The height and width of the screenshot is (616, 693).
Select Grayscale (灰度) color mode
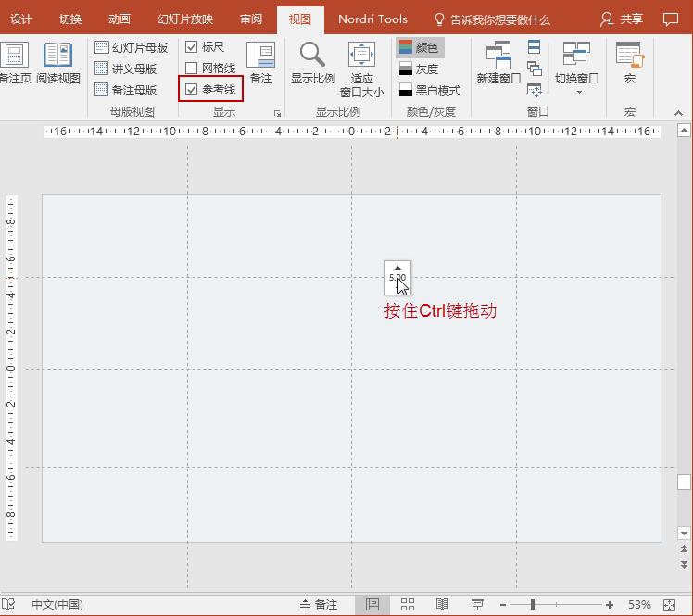click(x=419, y=69)
